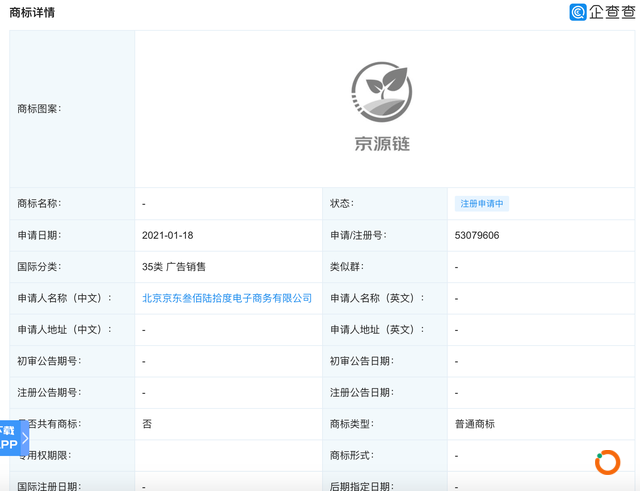Click the 企查查 logo icon

pyautogui.click(x=578, y=12)
